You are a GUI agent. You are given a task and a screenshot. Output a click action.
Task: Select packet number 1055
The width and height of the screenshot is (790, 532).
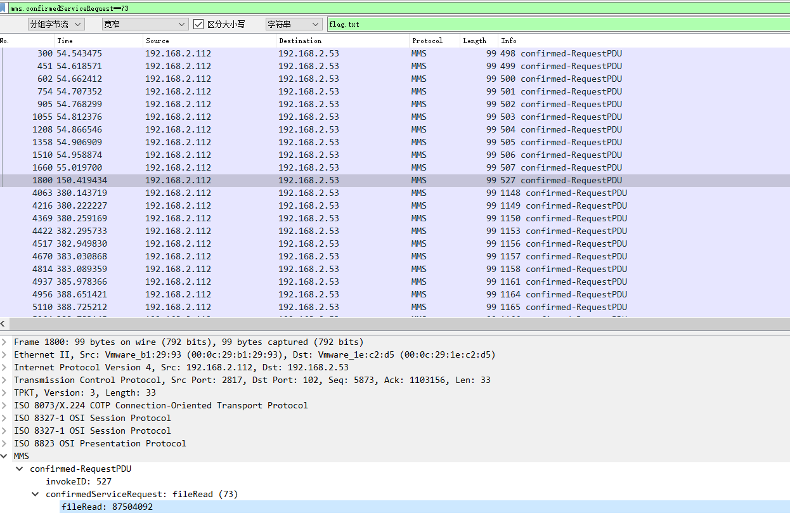point(395,117)
